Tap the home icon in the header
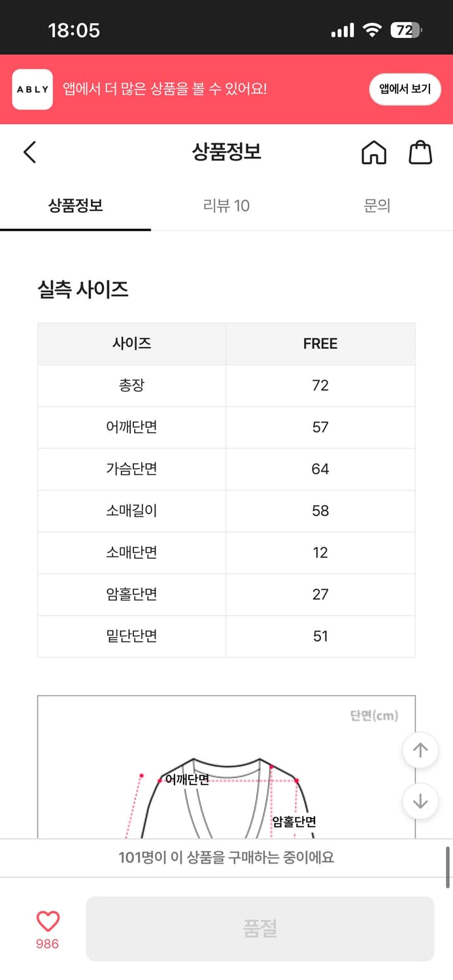The image size is (453, 980). click(373, 152)
